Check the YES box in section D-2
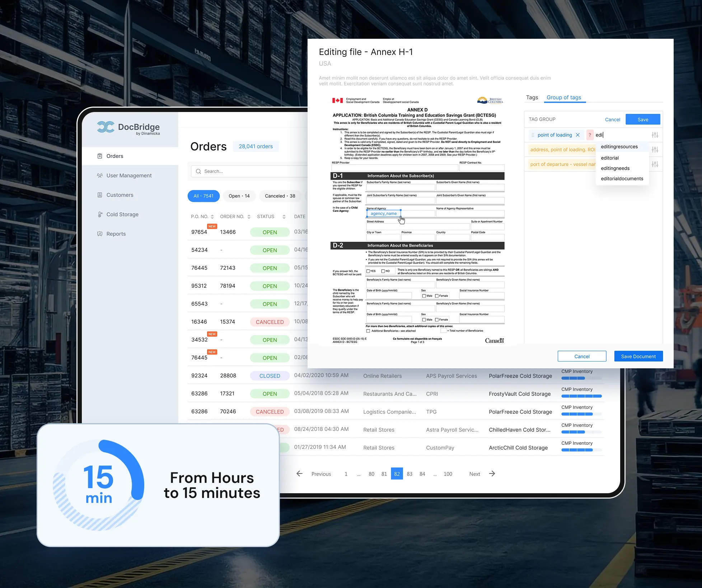 (368, 271)
